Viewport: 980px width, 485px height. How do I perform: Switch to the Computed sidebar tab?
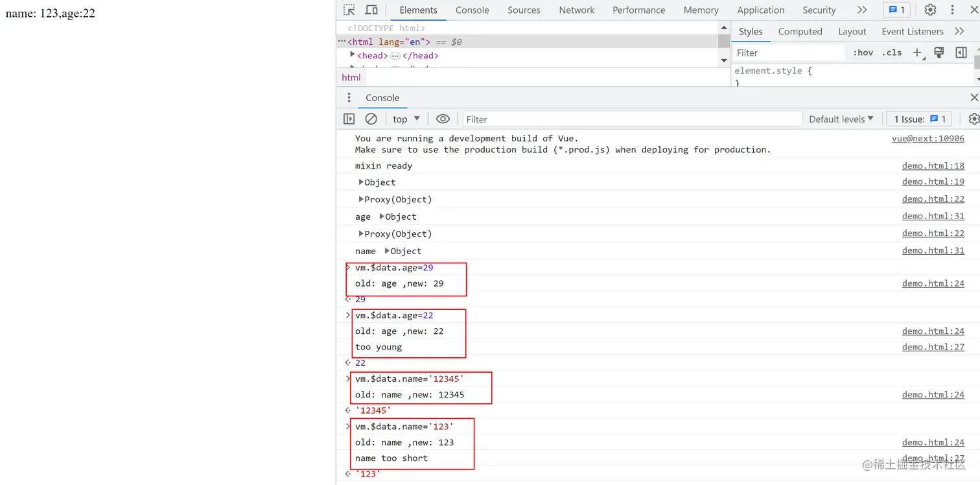tap(800, 31)
